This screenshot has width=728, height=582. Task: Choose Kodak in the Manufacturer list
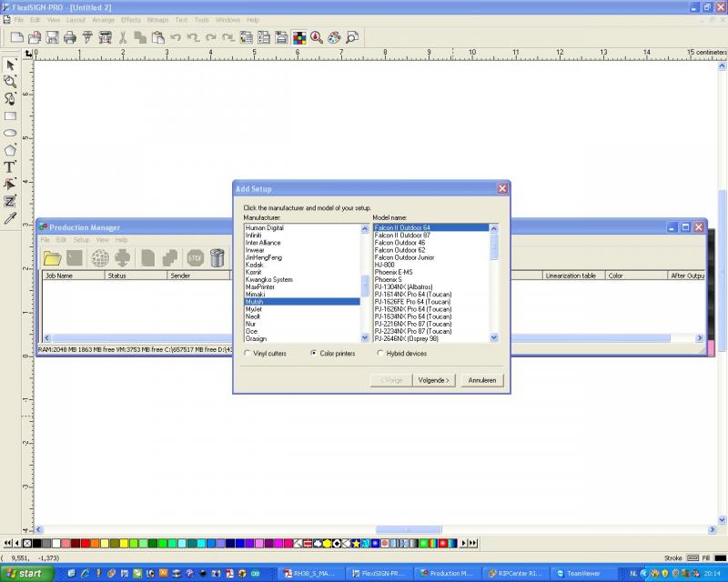(x=302, y=265)
